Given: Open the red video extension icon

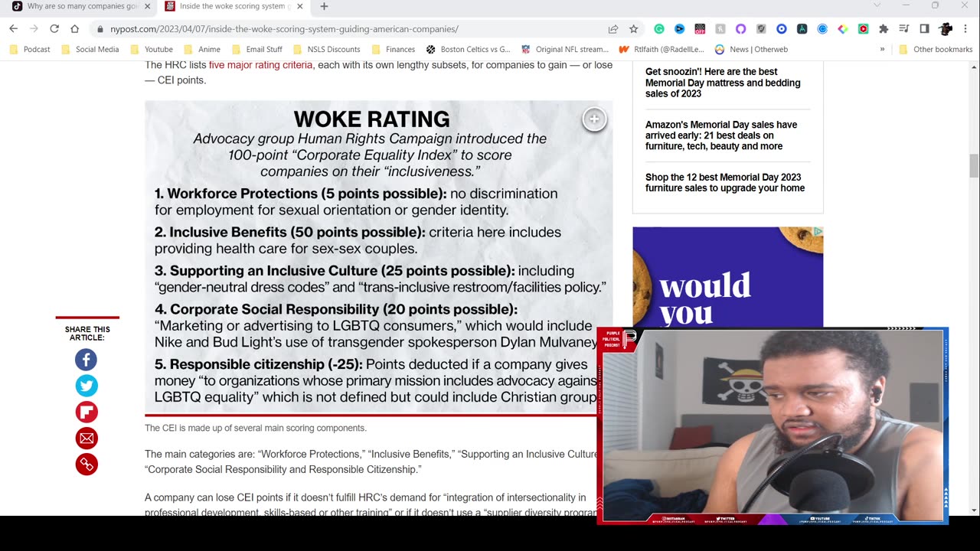Looking at the screenshot, I should coord(863,29).
